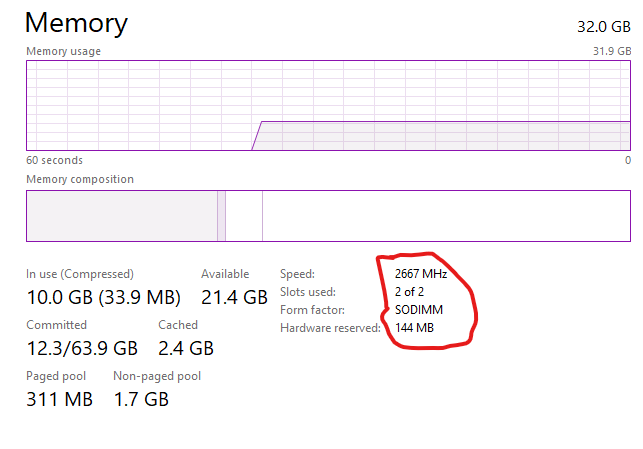The image size is (643, 449).
Task: Click the Memory composition label
Action: pyautogui.click(x=79, y=179)
